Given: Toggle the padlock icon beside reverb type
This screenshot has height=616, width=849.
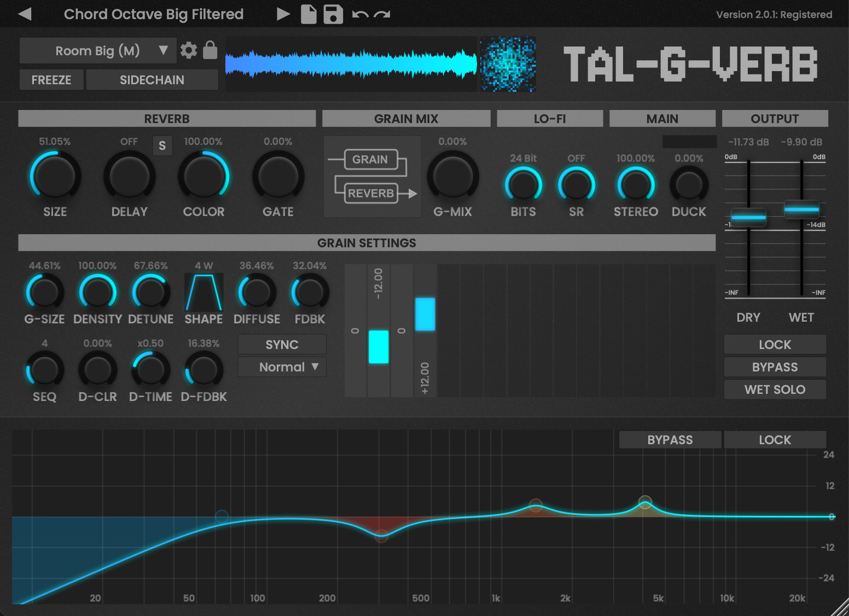Looking at the screenshot, I should (210, 50).
